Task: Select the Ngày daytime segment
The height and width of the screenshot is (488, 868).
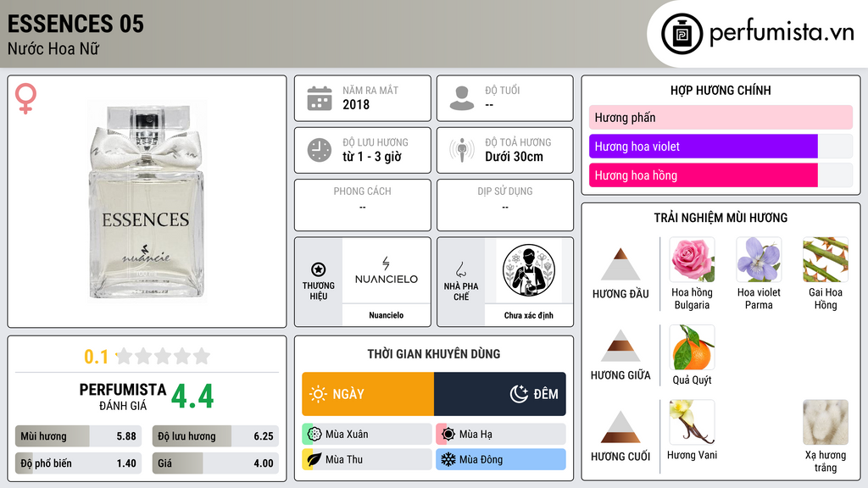Action: (368, 394)
